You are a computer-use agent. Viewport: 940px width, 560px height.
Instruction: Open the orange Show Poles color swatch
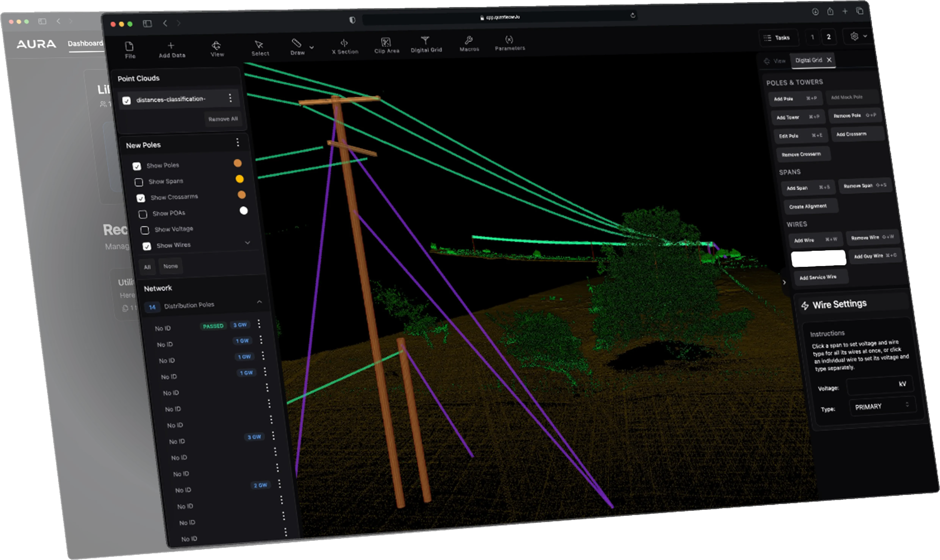(x=237, y=163)
